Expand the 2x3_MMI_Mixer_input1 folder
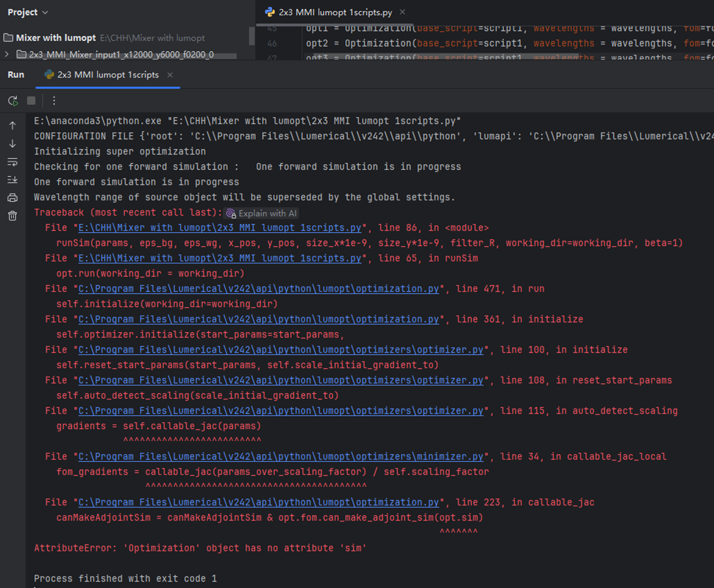Image resolution: width=714 pixels, height=588 pixels. [x=7, y=54]
